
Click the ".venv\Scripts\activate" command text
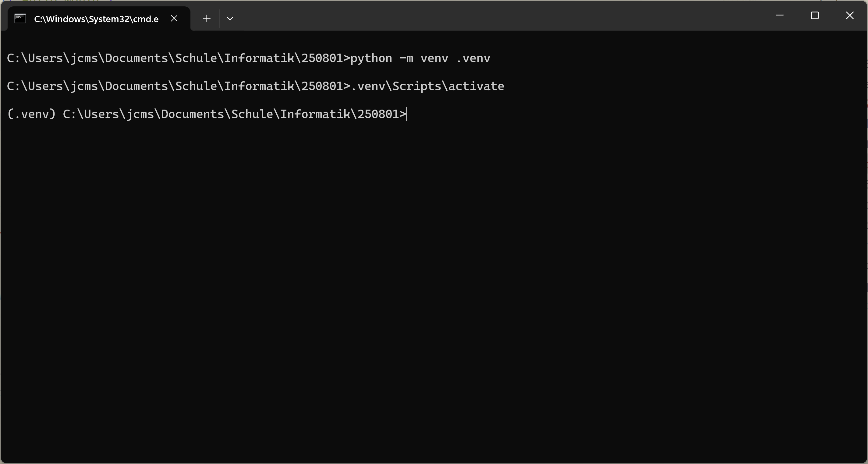point(427,86)
